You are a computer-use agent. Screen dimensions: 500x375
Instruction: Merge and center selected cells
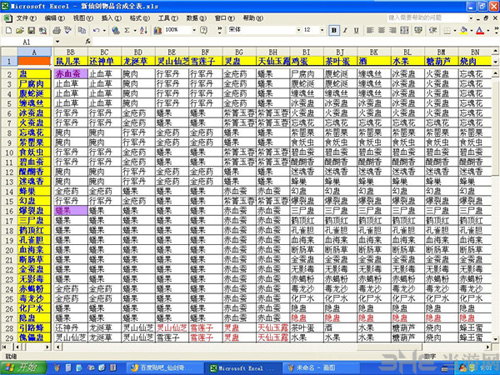tap(404, 31)
